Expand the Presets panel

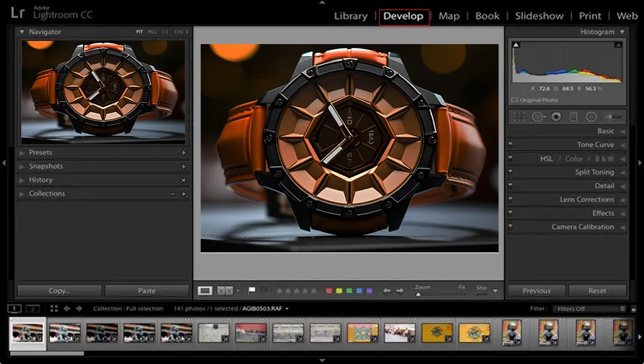pyautogui.click(x=22, y=152)
